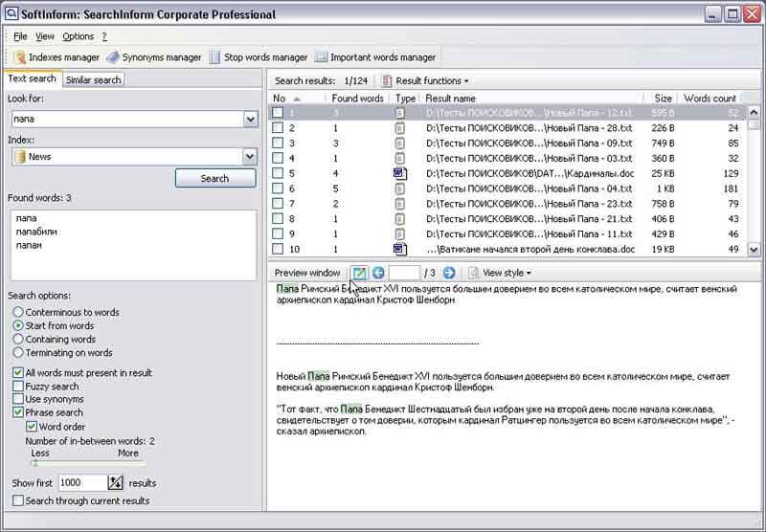Select the Terminating on words option
The width and height of the screenshot is (766, 532).
18,352
